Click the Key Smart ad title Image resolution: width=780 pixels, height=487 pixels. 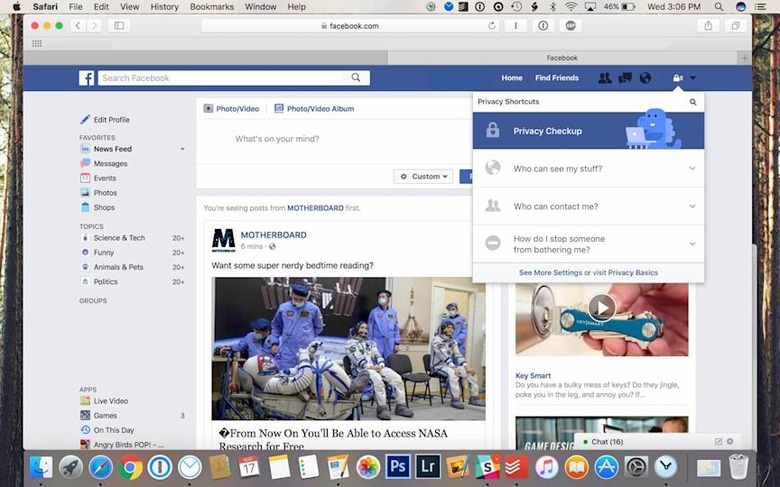click(533, 376)
